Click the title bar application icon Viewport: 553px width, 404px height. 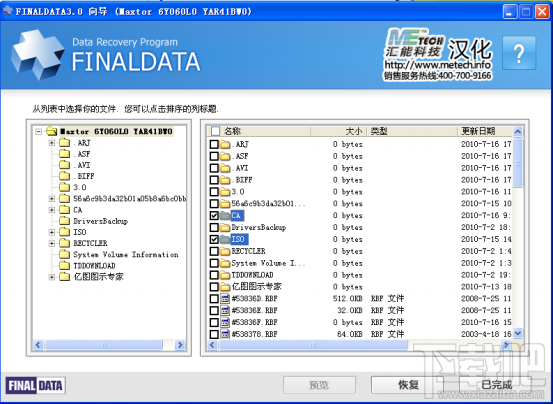7,11
